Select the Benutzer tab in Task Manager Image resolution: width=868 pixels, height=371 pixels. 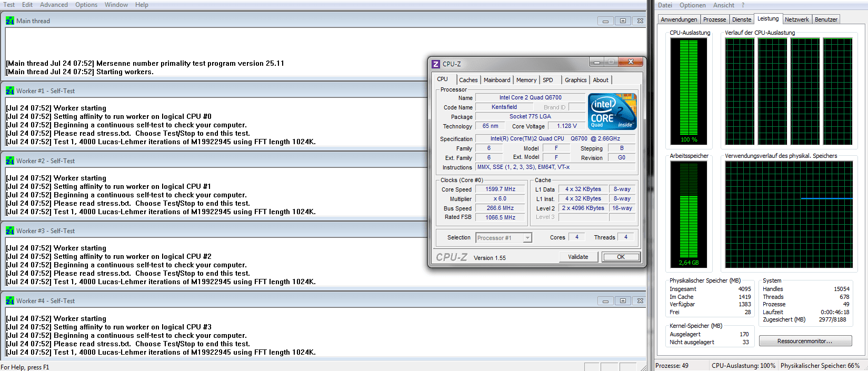click(x=826, y=19)
